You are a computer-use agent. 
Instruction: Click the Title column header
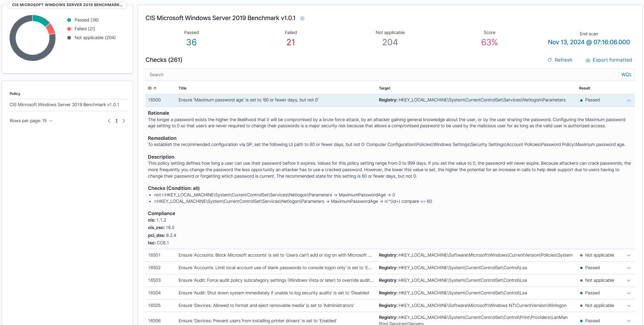click(x=182, y=88)
